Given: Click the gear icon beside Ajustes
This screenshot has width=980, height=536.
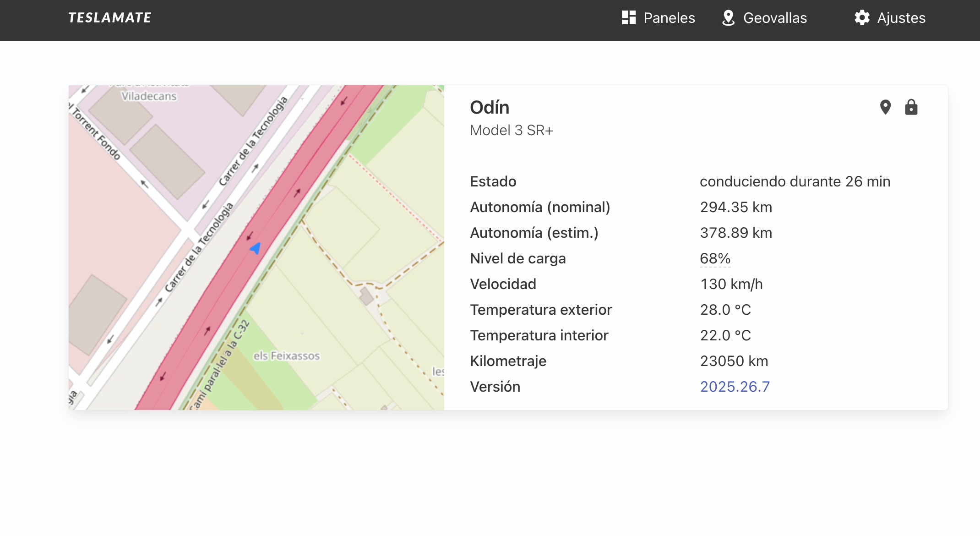Looking at the screenshot, I should (x=862, y=18).
